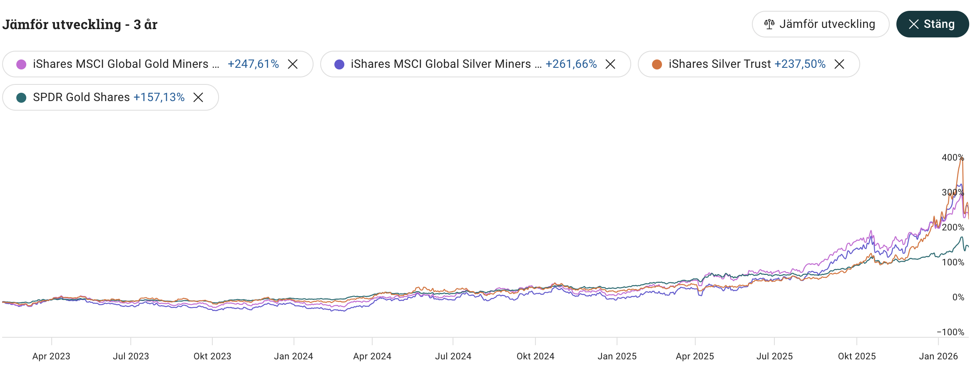Screen dimensions: 980x366
Task: Select the iShares Silver Trust label
Action: click(719, 64)
